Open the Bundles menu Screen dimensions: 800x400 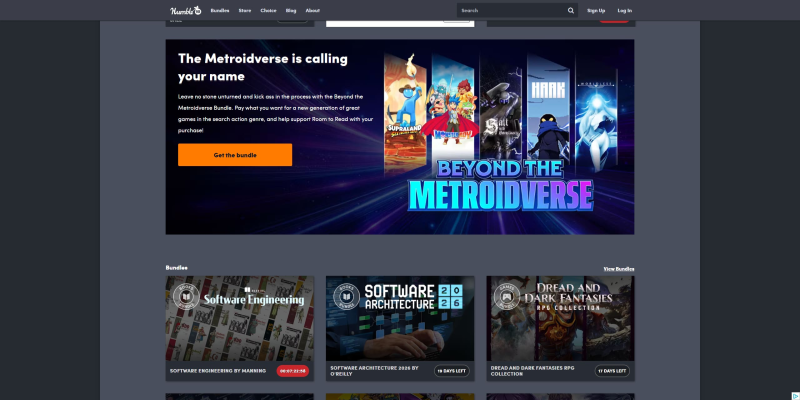coord(220,10)
